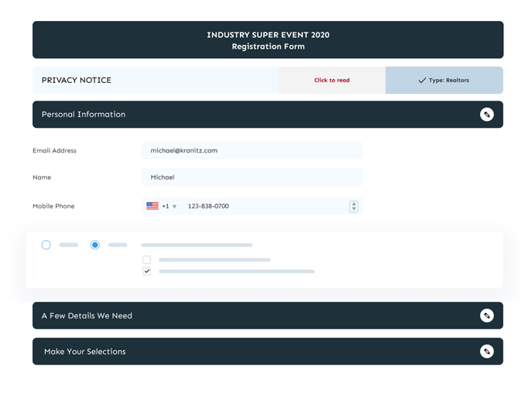This screenshot has height=395, width=532.
Task: Expand the A Few Details We Need section
Action: 268,315
